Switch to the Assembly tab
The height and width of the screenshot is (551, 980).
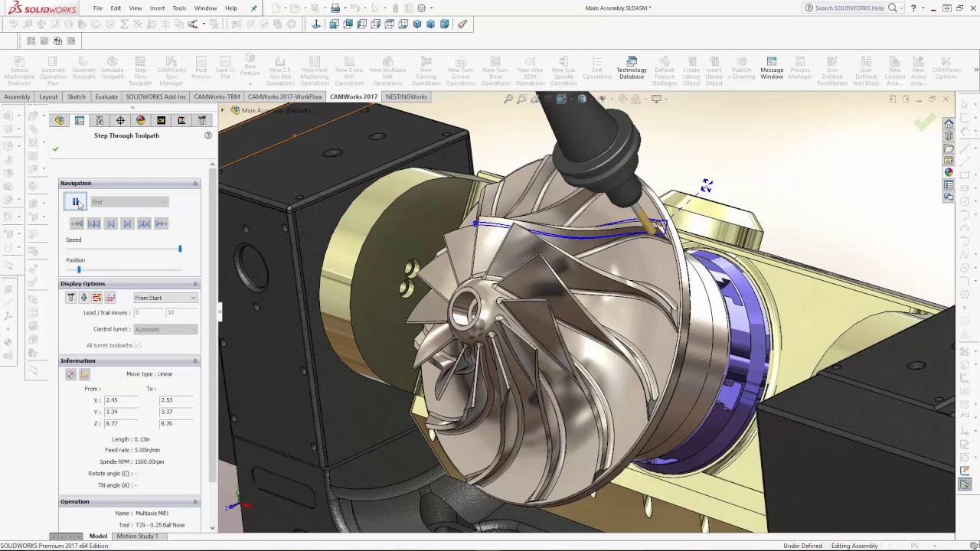[17, 97]
